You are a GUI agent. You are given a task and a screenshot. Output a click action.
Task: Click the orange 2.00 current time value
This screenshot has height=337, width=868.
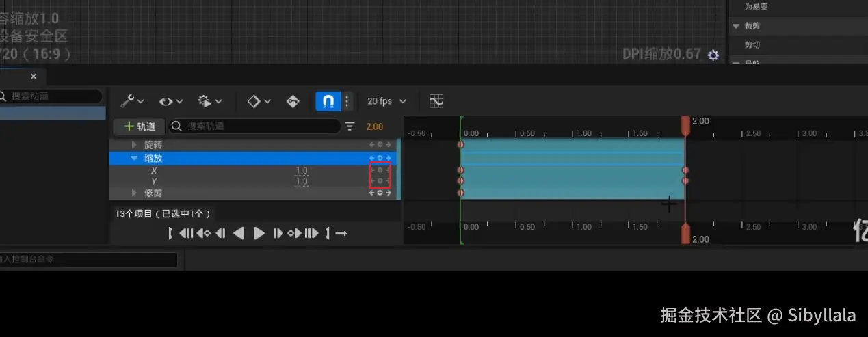(x=374, y=126)
